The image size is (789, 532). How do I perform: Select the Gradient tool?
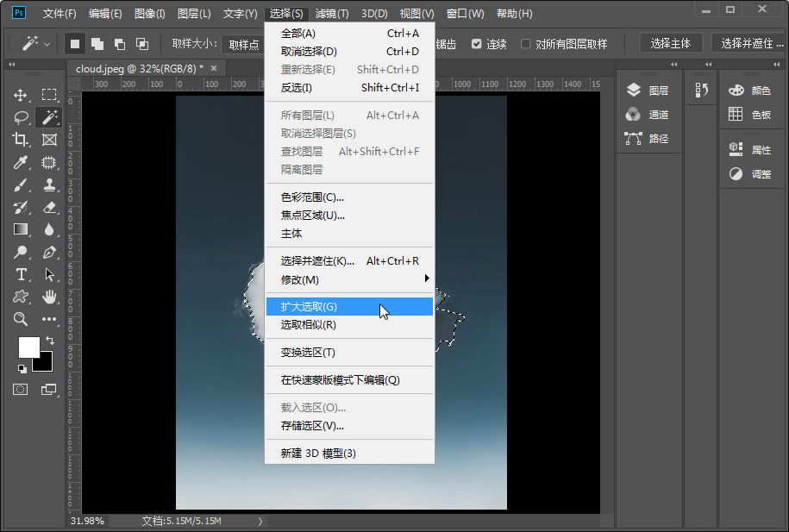click(21, 229)
